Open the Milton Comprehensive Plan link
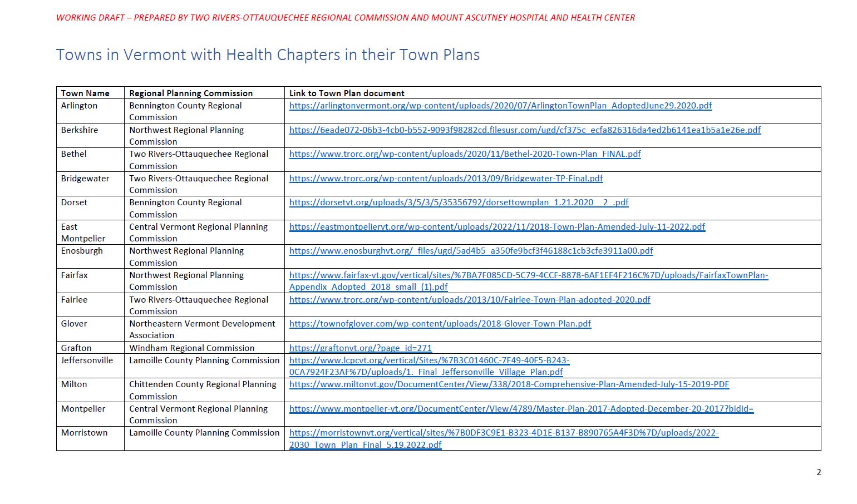 coord(509,384)
